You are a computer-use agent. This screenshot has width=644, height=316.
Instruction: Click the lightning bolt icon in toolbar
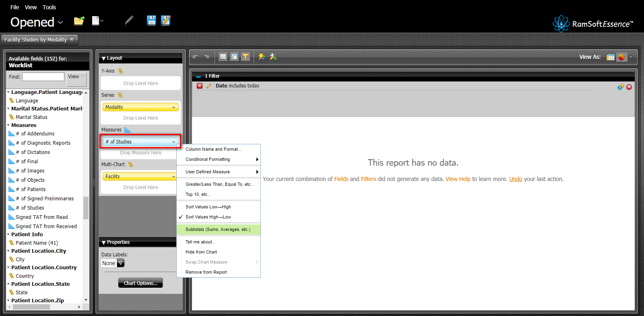262,57
